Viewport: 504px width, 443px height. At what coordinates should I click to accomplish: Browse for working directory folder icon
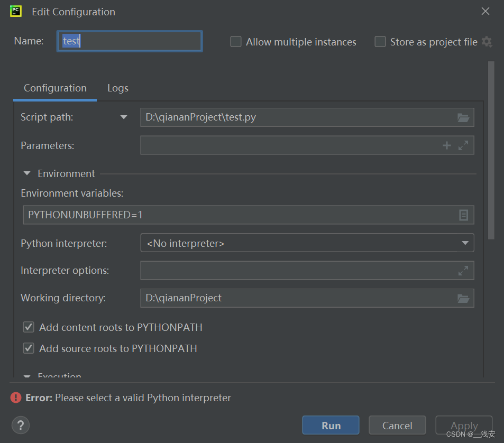(463, 299)
